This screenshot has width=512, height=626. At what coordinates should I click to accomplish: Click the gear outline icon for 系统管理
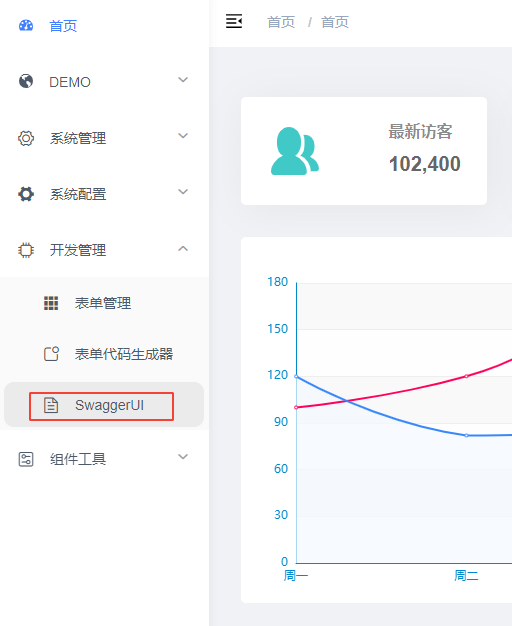26,138
